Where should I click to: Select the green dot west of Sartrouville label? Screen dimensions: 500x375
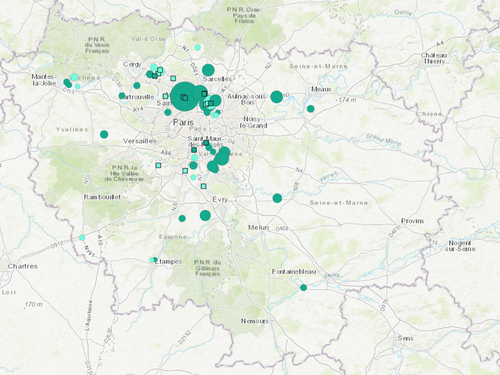click(122, 96)
